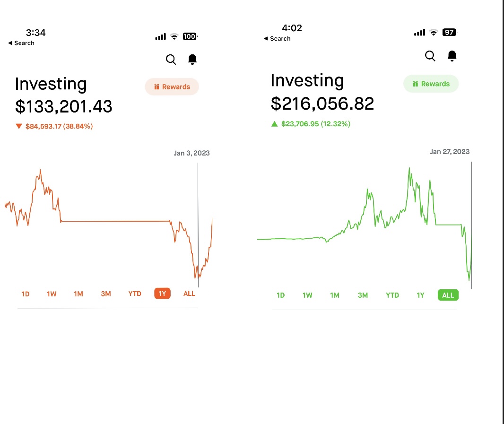Click the green Rewards gift button
Screen dimensions: 504x424
point(431,84)
